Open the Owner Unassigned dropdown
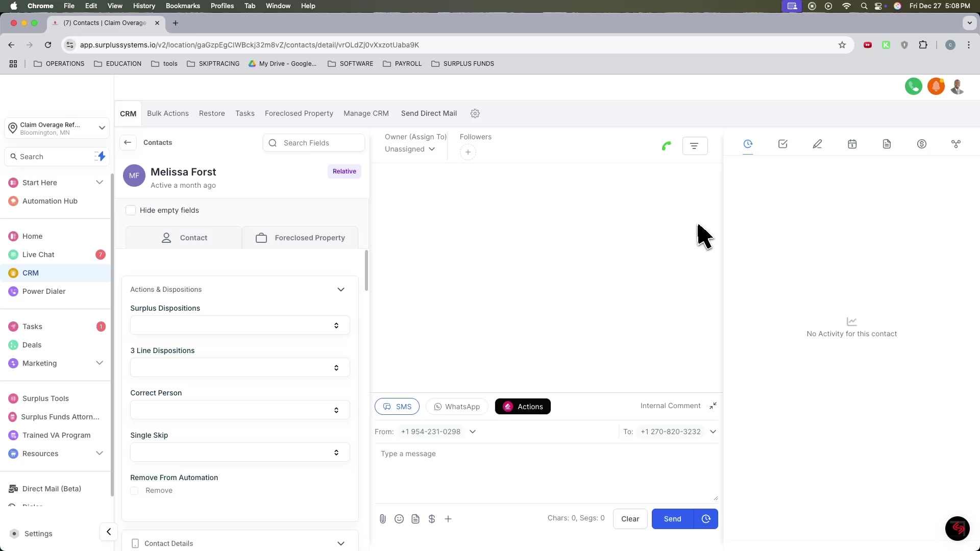 pyautogui.click(x=410, y=149)
